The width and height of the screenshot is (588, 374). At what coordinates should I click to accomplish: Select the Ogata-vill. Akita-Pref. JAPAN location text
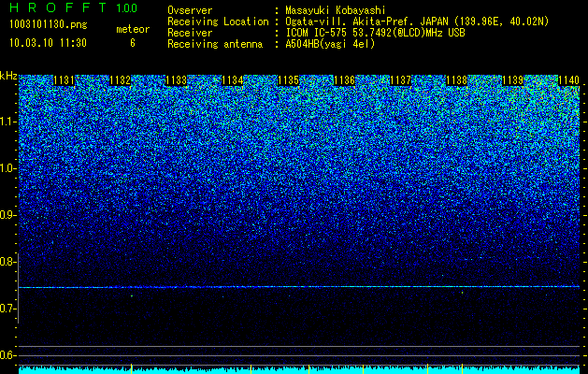[x=417, y=22]
